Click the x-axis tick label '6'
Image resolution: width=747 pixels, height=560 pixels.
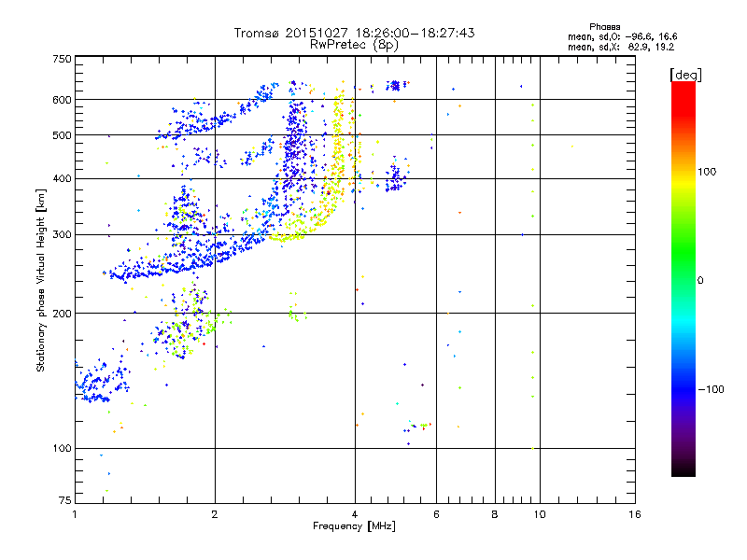(x=436, y=514)
